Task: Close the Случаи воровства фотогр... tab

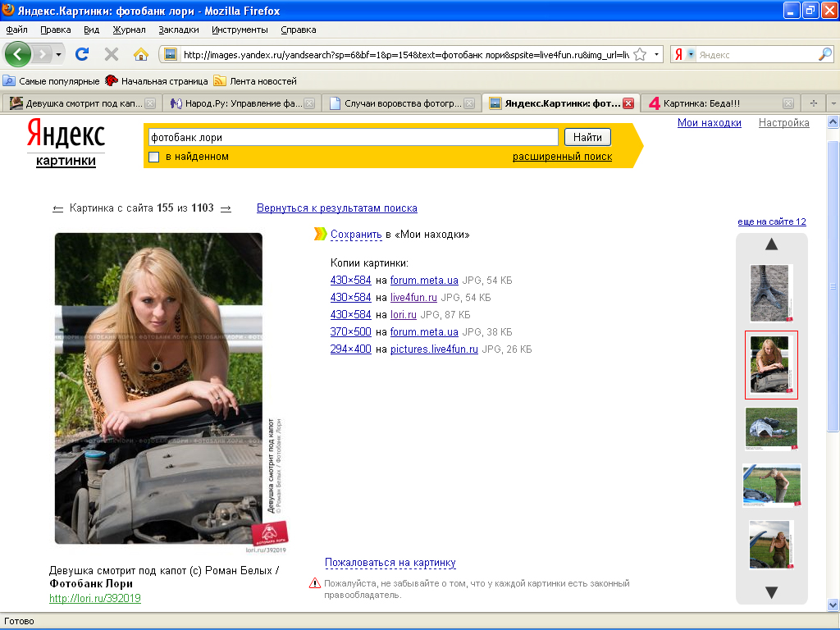Action: (469, 103)
